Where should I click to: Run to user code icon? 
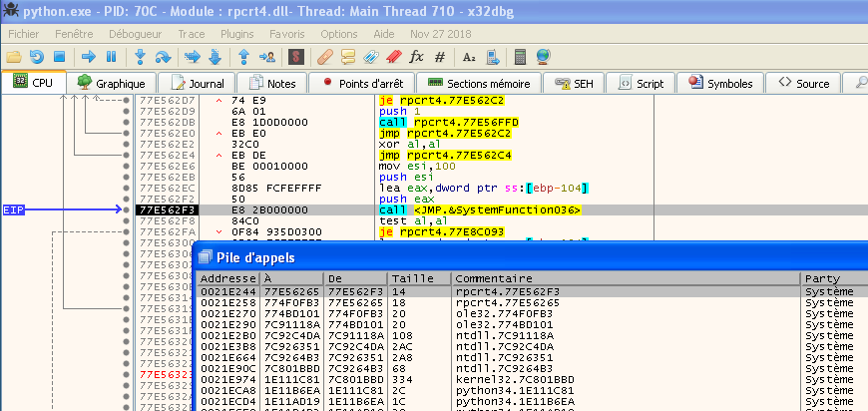pos(267,57)
